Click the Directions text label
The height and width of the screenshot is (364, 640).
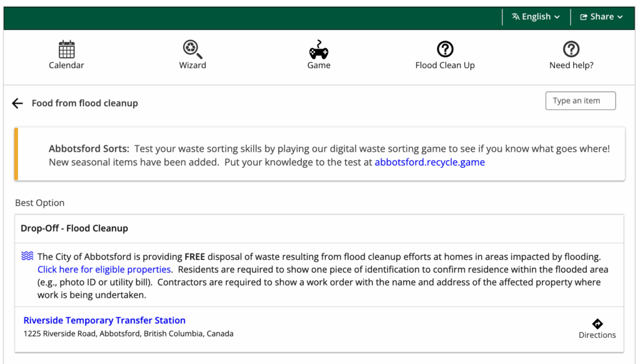(x=597, y=335)
